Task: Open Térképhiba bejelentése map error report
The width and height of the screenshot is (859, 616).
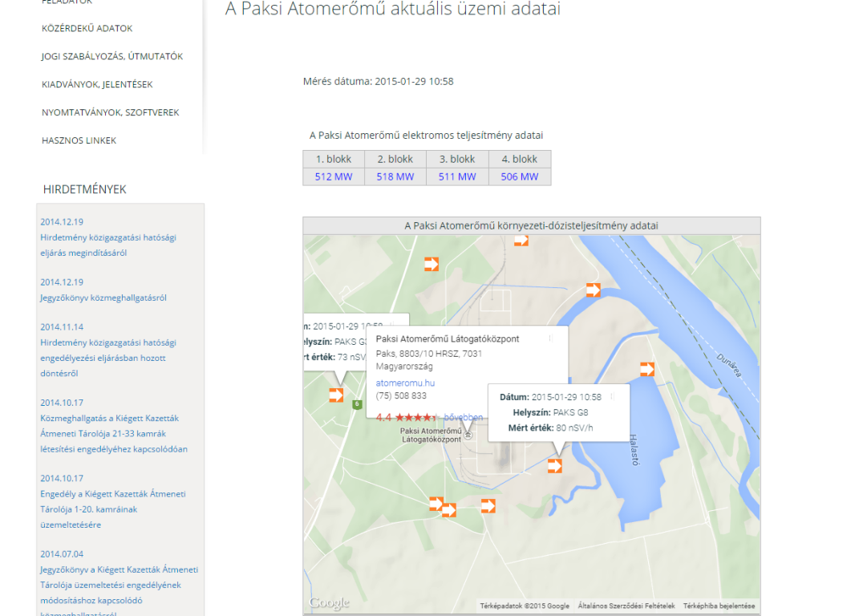Action: [719, 606]
